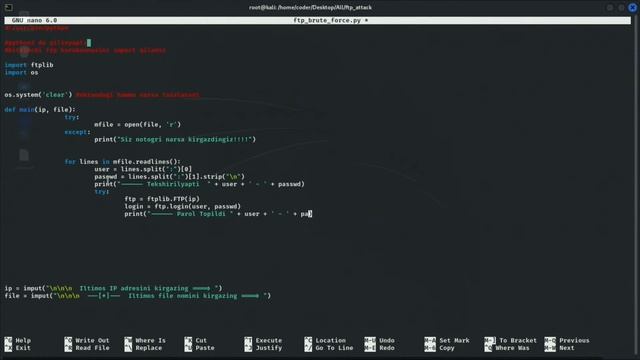The width and height of the screenshot is (640, 360).
Task: Click the def main(ip, file) line
Action: tap(40, 109)
